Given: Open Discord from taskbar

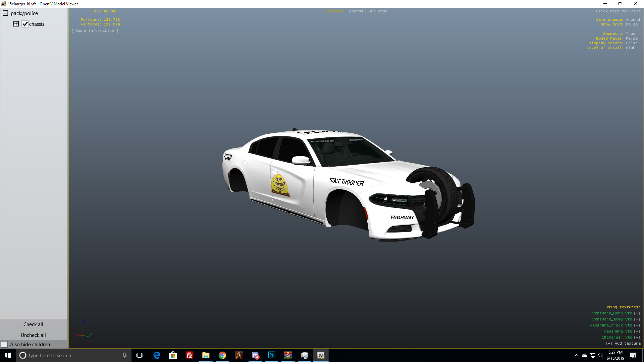Looking at the screenshot, I should (x=255, y=355).
